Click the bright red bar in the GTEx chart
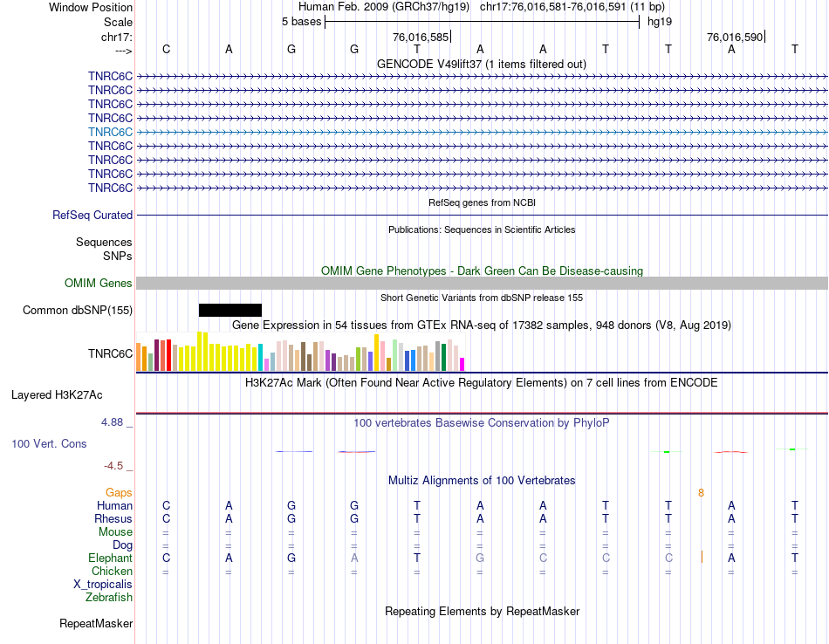Viewport: 829px width, 644px height. (168, 356)
